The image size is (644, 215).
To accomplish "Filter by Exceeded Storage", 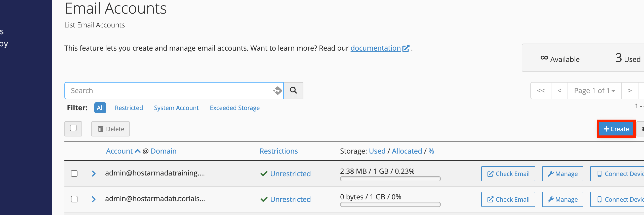I will coord(235,108).
